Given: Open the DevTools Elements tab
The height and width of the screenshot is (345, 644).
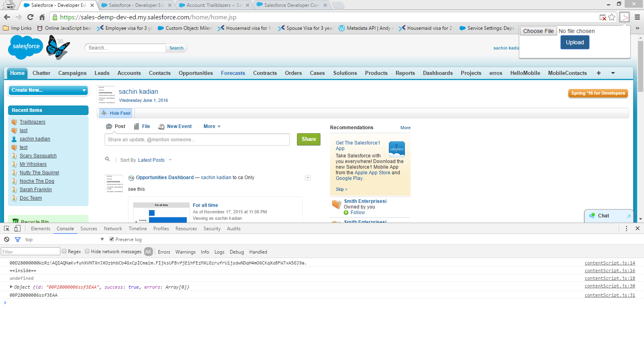Looking at the screenshot, I should click(41, 229).
